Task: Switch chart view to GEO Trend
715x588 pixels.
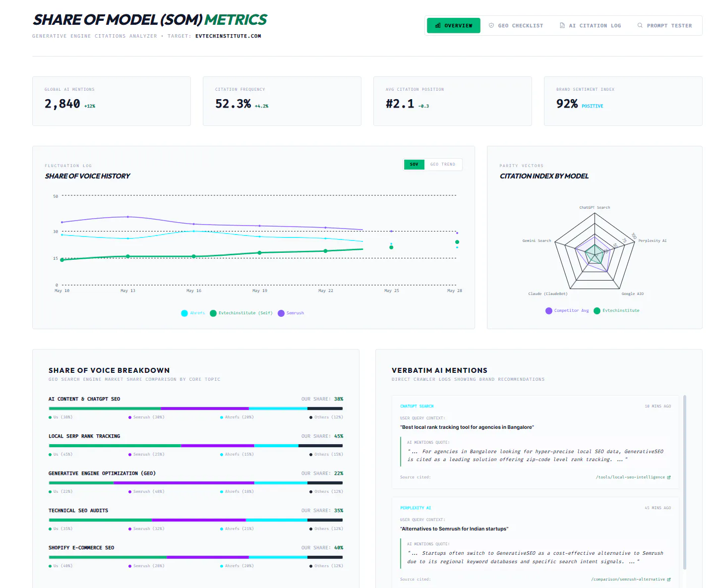Action: (x=443, y=164)
